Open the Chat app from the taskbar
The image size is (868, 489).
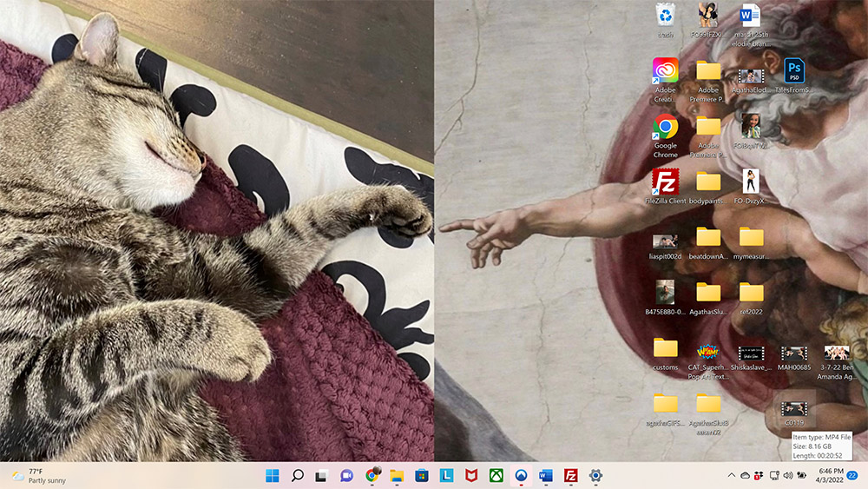tap(346, 475)
